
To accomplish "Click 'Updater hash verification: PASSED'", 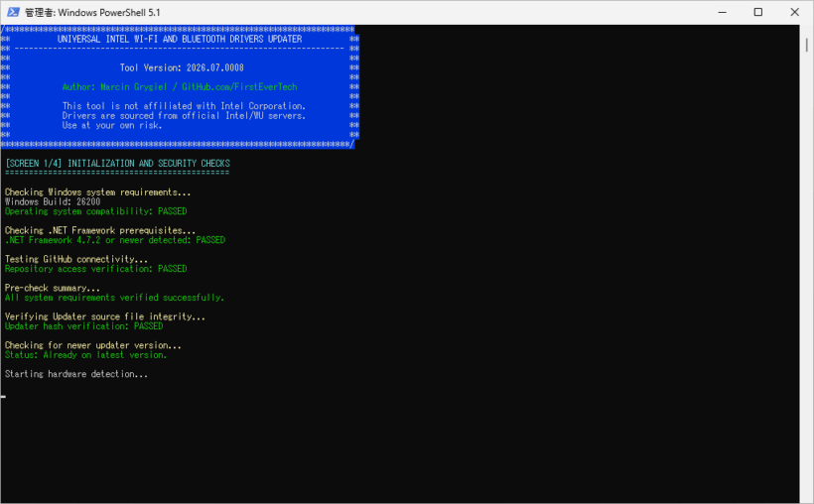I will [84, 326].
